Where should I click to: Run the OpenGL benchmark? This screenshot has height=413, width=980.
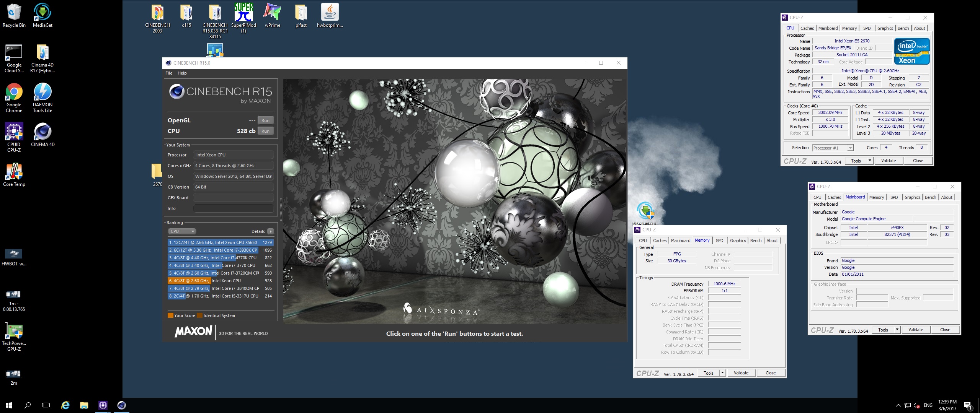265,120
